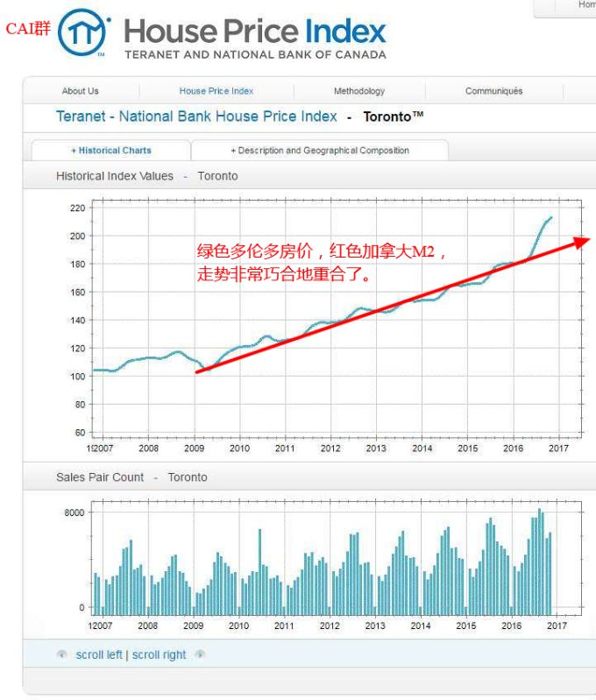
Task: Click the House Price Index title logo
Action: click(x=255, y=32)
